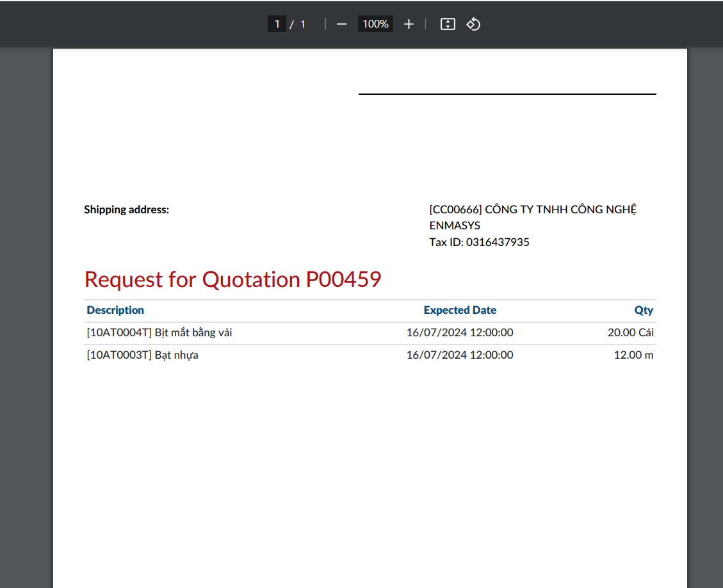The height and width of the screenshot is (588, 723).
Task: Click the 100% zoom level field
Action: click(375, 24)
